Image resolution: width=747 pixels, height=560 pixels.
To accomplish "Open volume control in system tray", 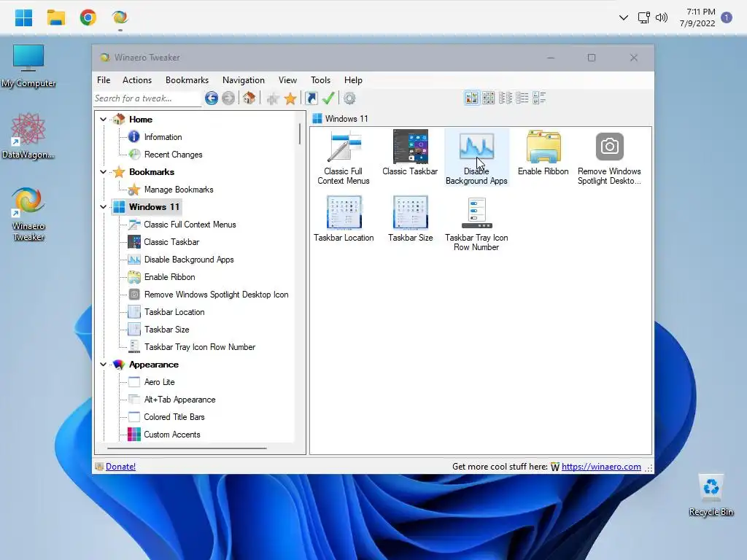I will (661, 17).
